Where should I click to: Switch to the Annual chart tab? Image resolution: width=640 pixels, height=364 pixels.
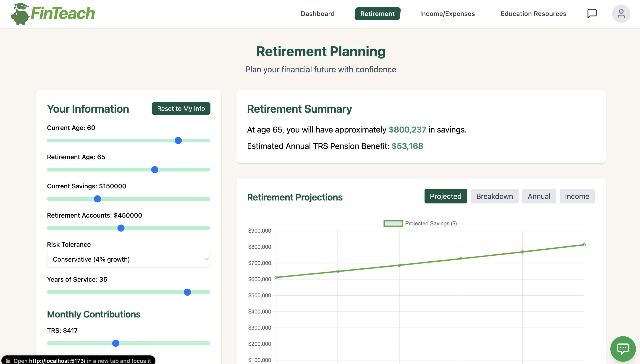[x=539, y=196]
